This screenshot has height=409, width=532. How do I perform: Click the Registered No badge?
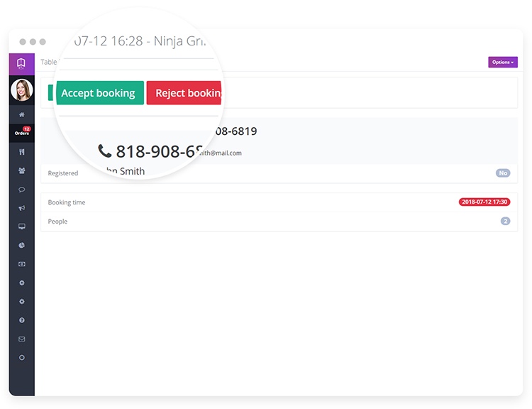tap(503, 173)
